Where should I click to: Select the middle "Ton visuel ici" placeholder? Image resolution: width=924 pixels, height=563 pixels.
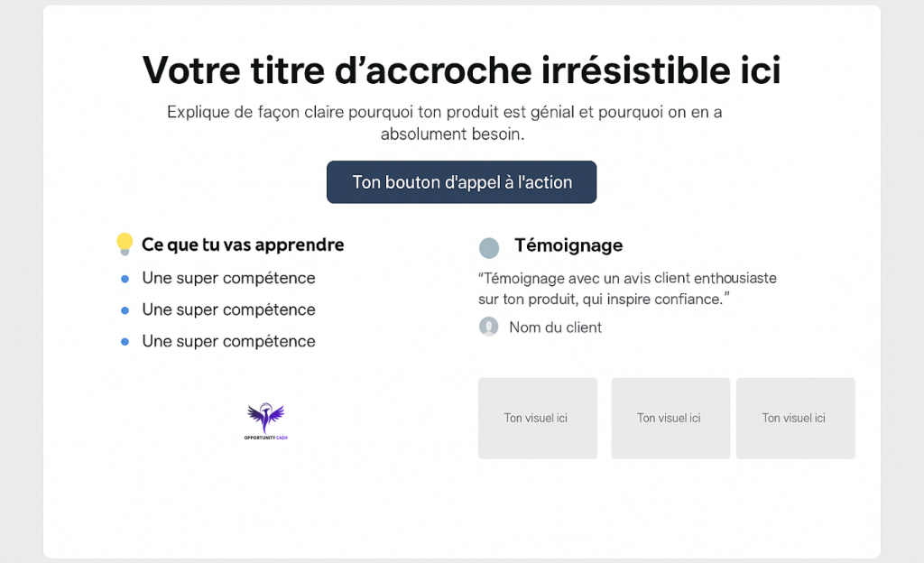coord(670,418)
